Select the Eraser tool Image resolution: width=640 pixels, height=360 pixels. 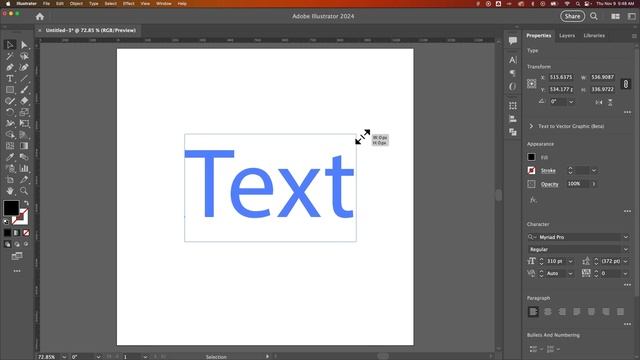click(24, 100)
